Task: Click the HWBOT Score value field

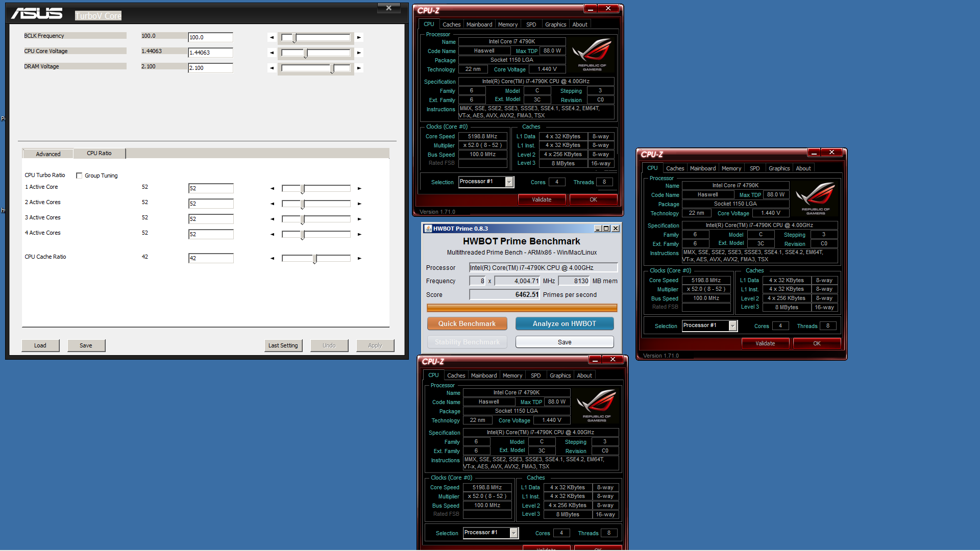Action: (505, 295)
